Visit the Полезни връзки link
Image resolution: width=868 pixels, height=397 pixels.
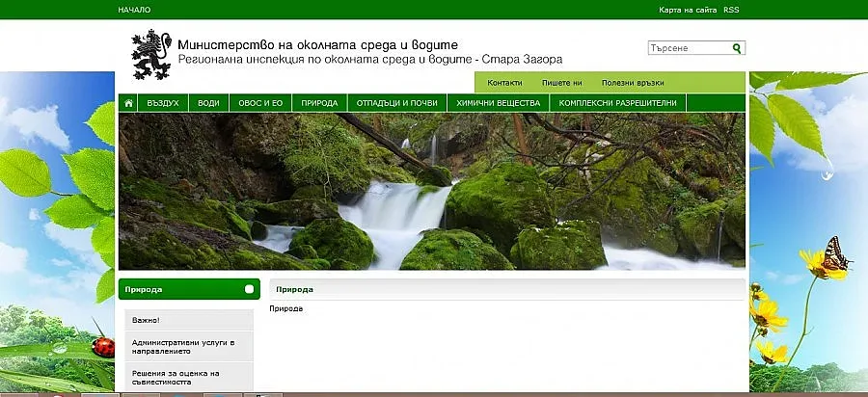633,83
